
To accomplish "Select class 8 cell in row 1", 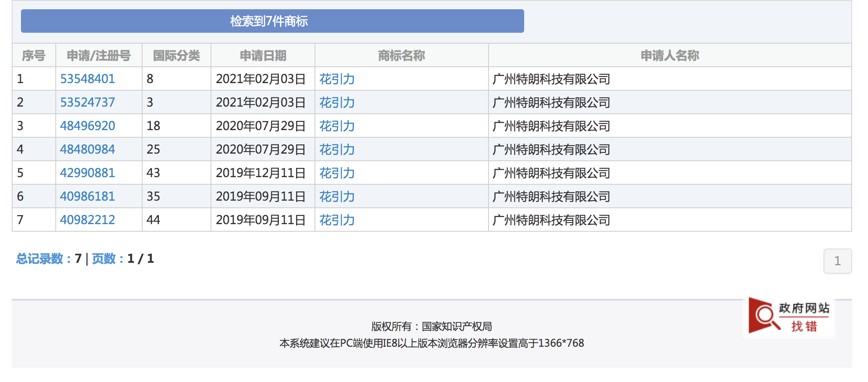I will 177,79.
